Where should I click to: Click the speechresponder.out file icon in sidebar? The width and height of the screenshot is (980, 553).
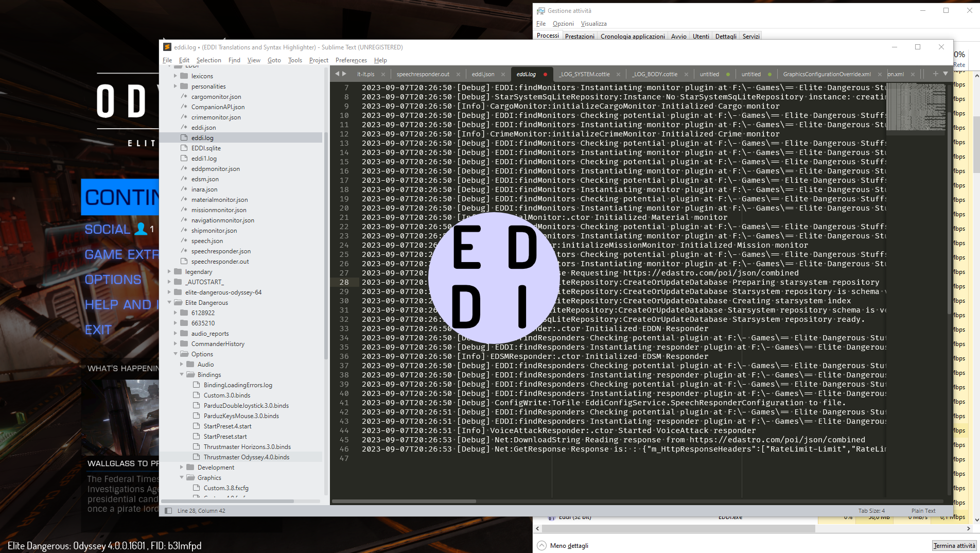(x=184, y=261)
